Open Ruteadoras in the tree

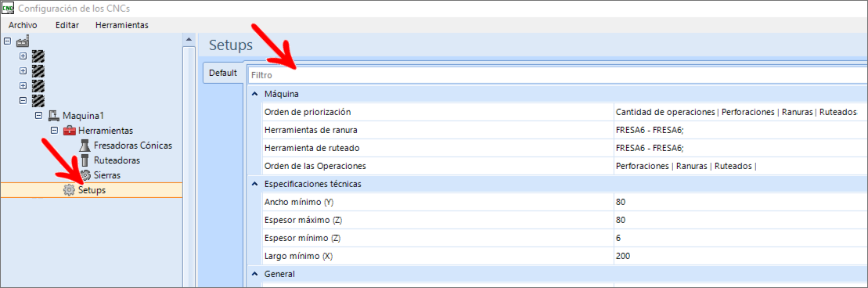[x=117, y=160]
